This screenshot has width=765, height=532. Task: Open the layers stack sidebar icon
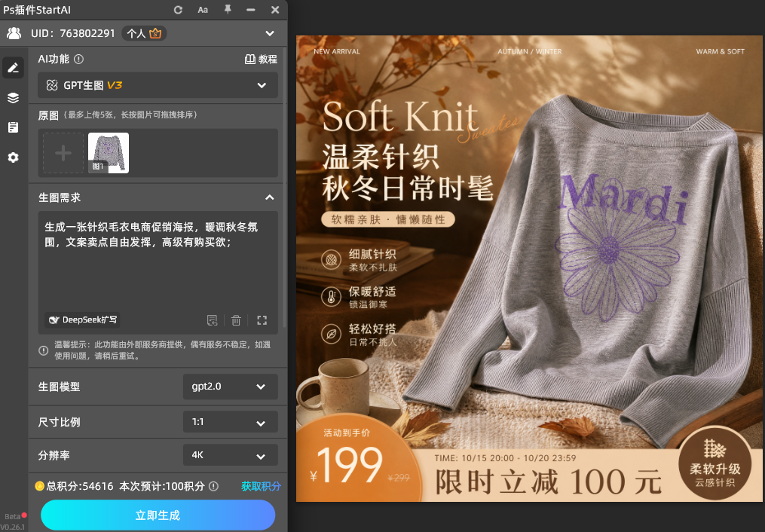13,98
